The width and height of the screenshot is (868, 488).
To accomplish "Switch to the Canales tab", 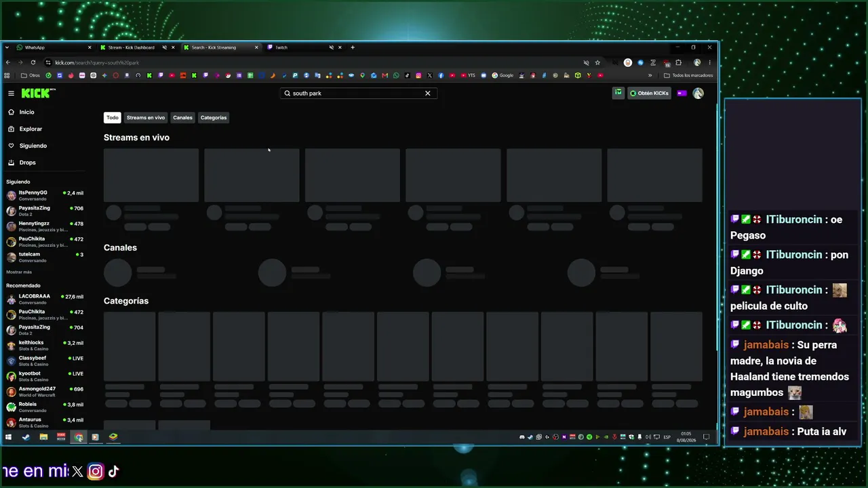I will (x=182, y=118).
